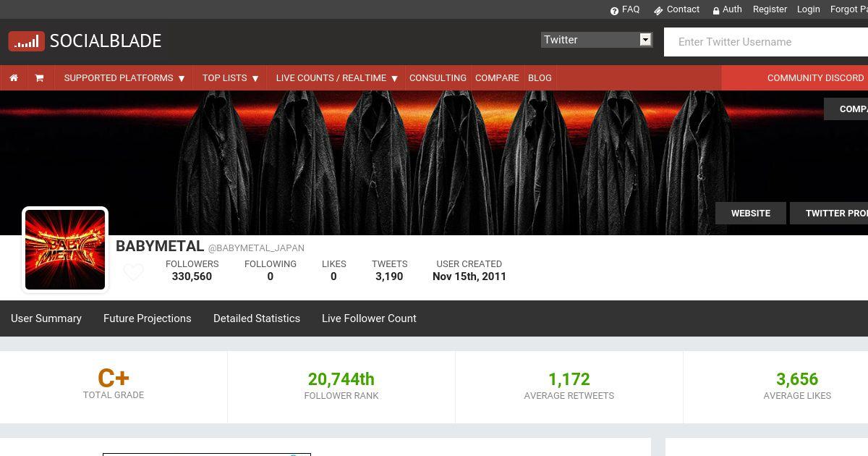Screen dimensions: 868x456
Task: Select the Detailed Statistics tab
Action: pyautogui.click(x=257, y=318)
